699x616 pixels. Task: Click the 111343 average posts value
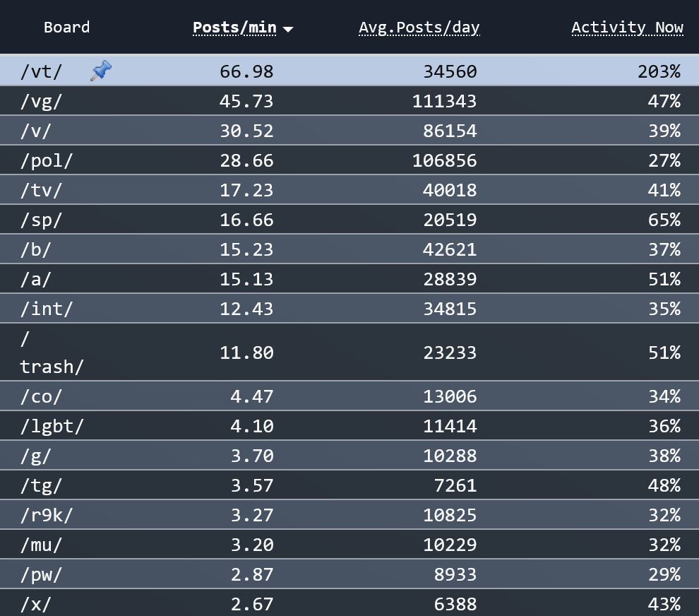click(444, 101)
